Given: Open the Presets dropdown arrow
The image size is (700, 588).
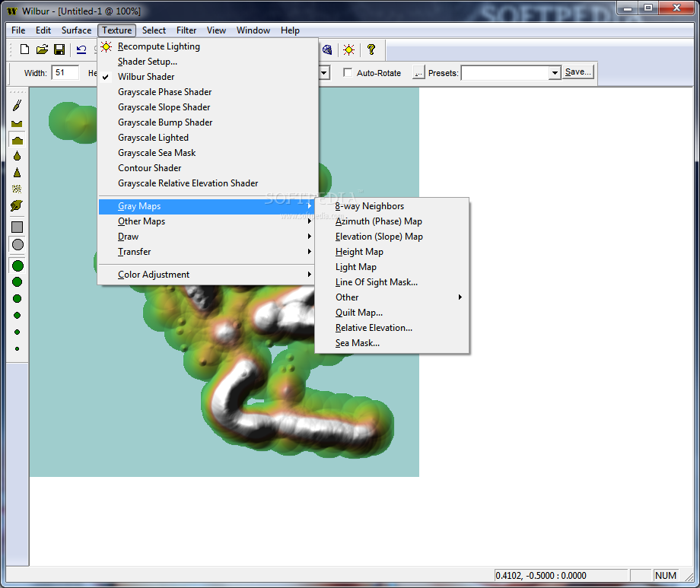Looking at the screenshot, I should (x=555, y=73).
